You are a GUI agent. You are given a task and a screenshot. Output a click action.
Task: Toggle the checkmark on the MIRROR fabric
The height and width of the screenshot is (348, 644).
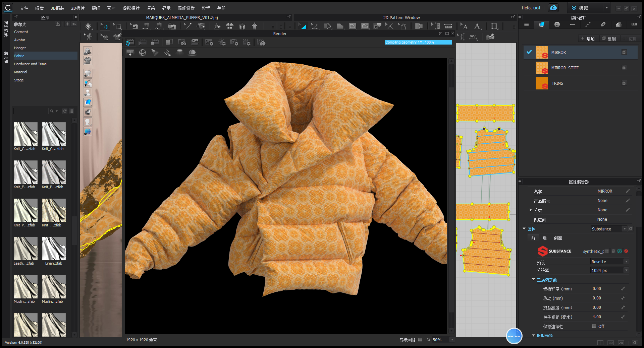click(529, 52)
